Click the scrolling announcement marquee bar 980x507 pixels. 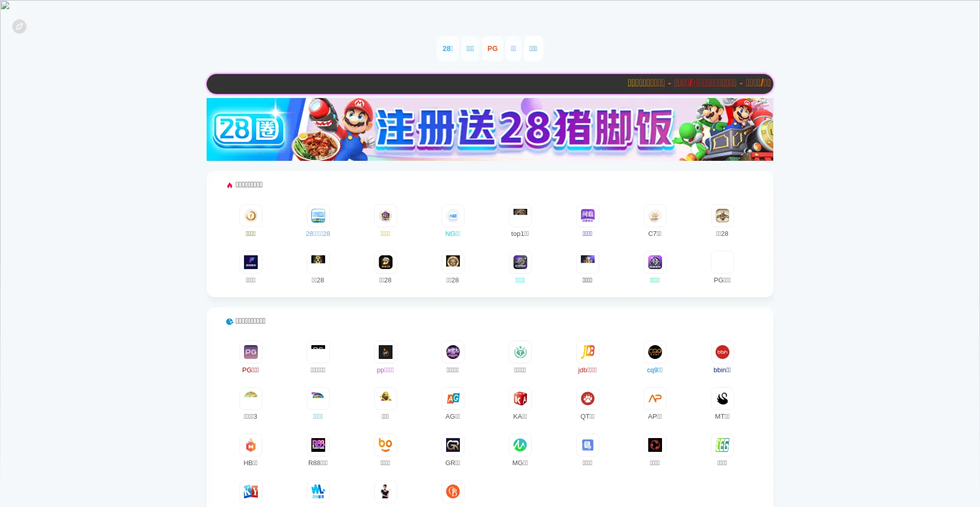pos(489,83)
